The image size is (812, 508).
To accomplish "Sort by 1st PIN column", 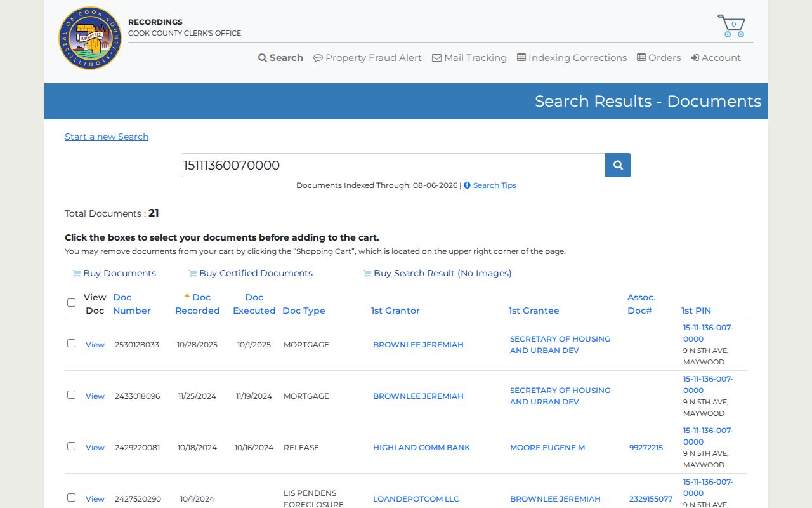I will 696,311.
